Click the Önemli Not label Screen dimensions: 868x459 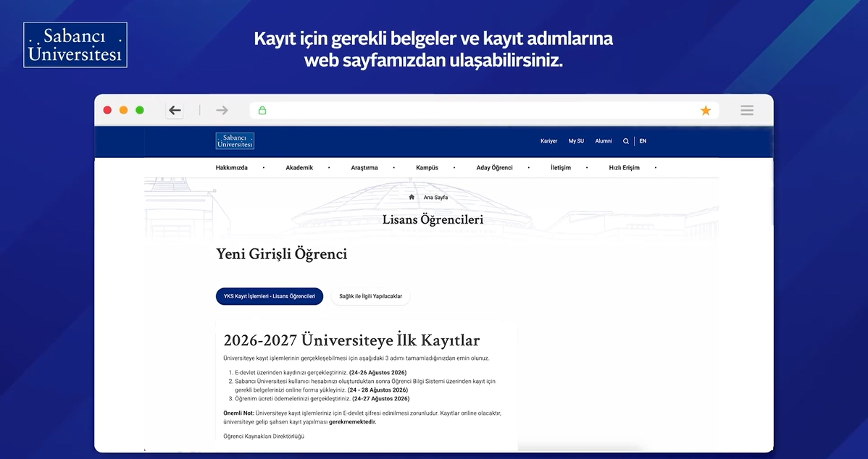coord(238,413)
